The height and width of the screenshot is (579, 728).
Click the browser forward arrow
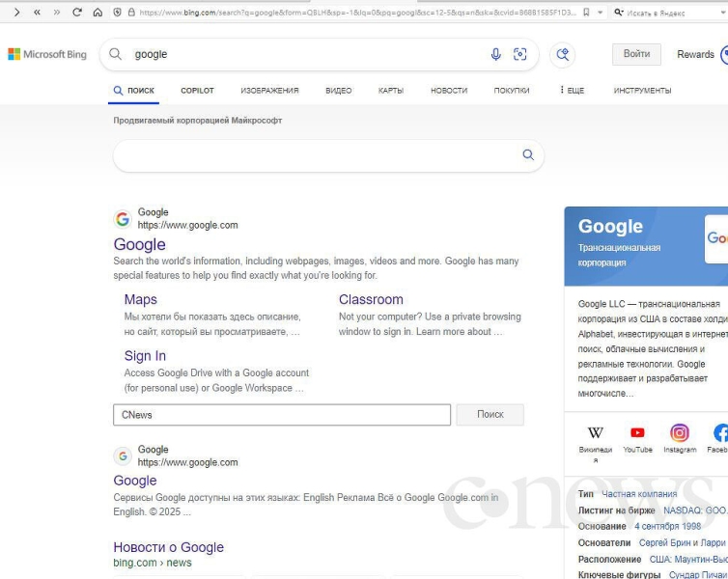16,13
